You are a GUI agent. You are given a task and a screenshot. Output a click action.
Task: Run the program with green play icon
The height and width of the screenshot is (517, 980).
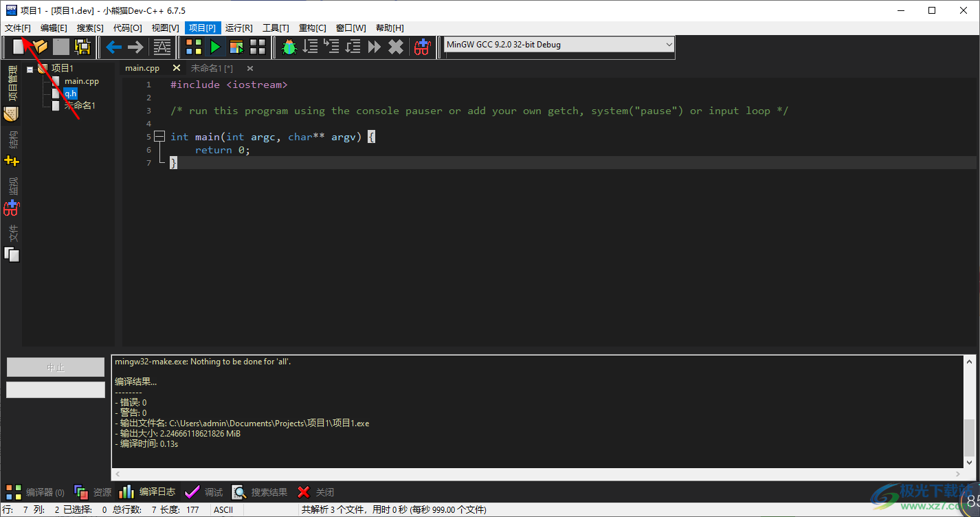[x=215, y=47]
